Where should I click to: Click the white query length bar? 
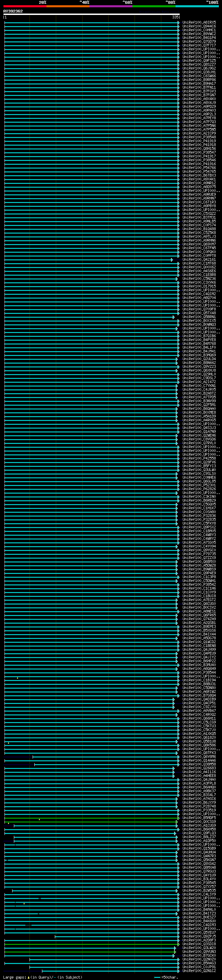click(92, 15)
